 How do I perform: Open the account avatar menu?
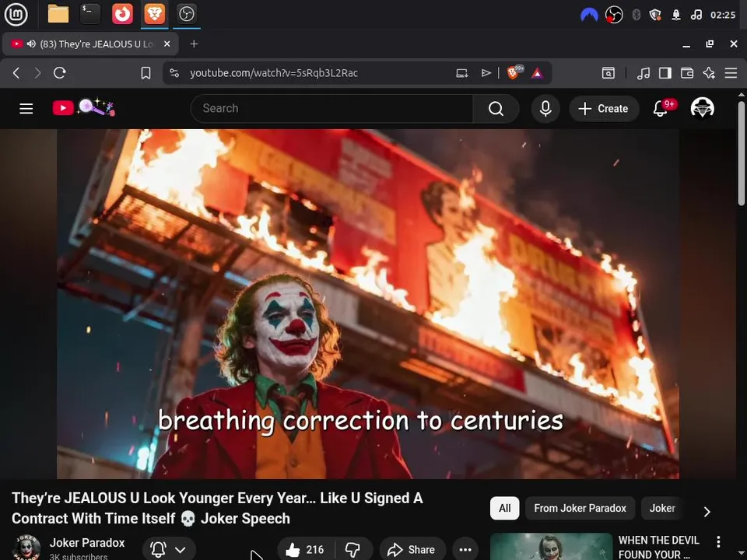click(x=702, y=108)
